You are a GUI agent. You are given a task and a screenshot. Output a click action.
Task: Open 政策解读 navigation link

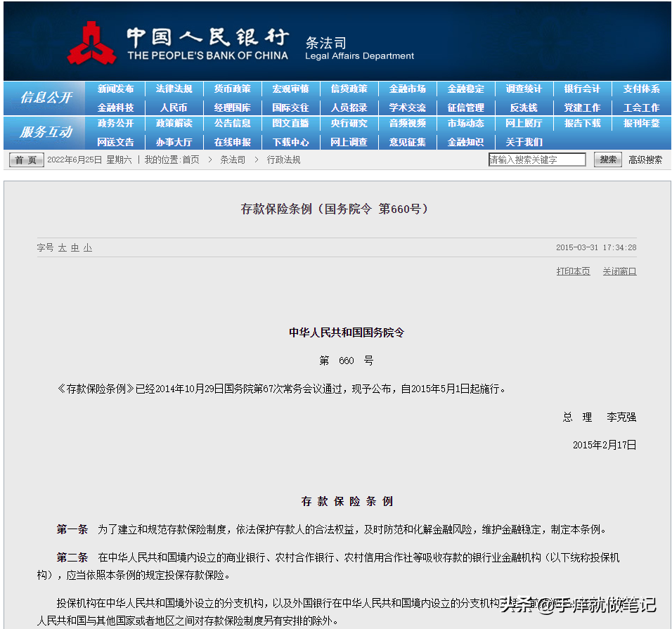174,123
